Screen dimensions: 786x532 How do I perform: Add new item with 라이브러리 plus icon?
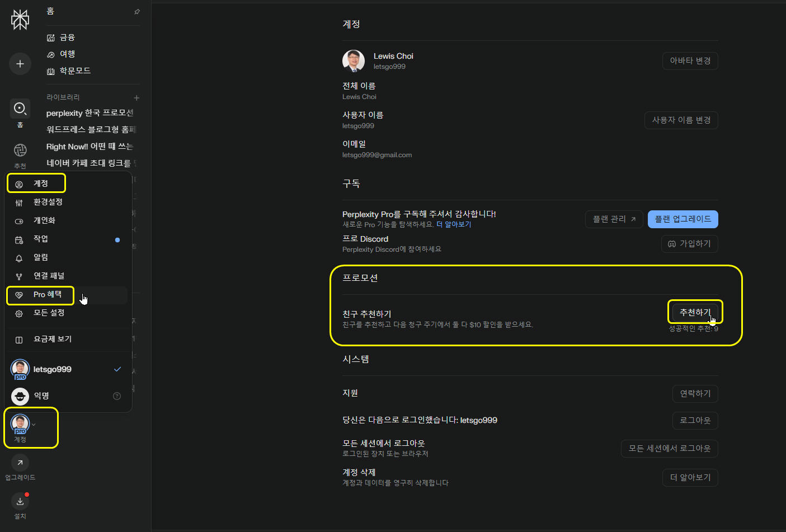[137, 98]
